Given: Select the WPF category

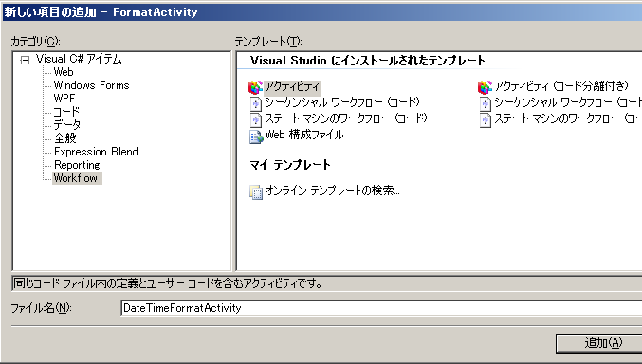Looking at the screenshot, I should (64, 99).
